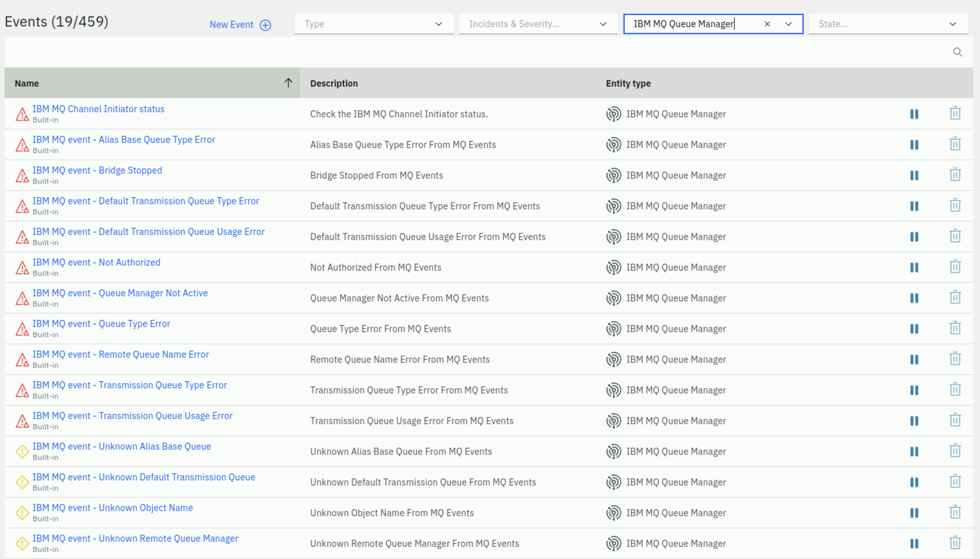Pause Queue Manager Not Active event
The image size is (980, 559).
(914, 298)
